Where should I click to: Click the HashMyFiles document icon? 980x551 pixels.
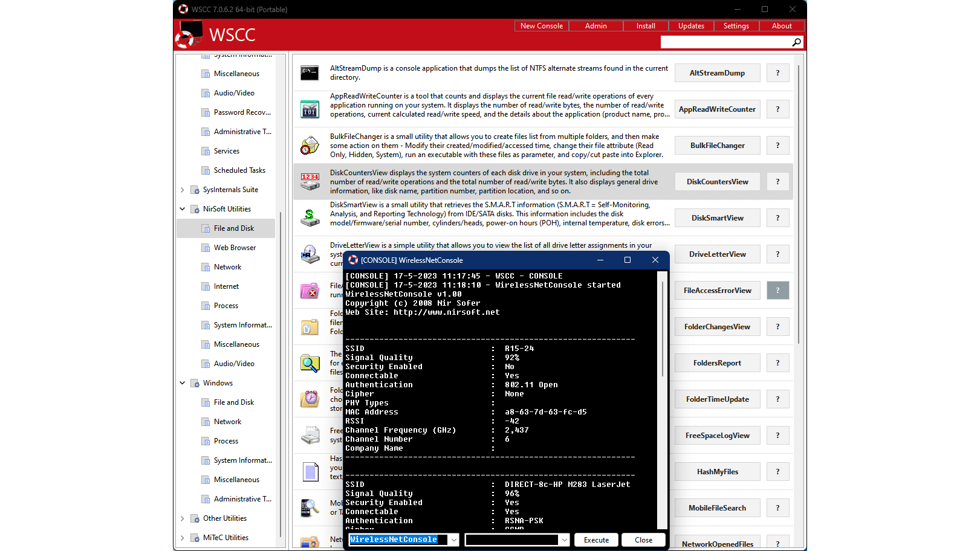click(x=310, y=472)
